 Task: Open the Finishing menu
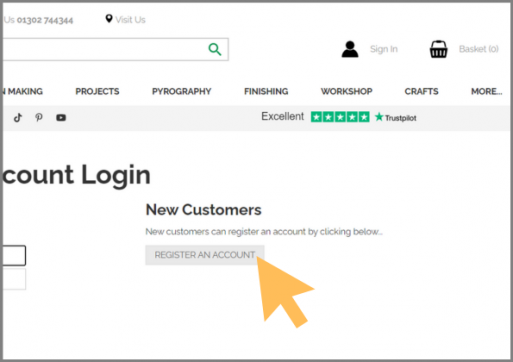click(266, 91)
